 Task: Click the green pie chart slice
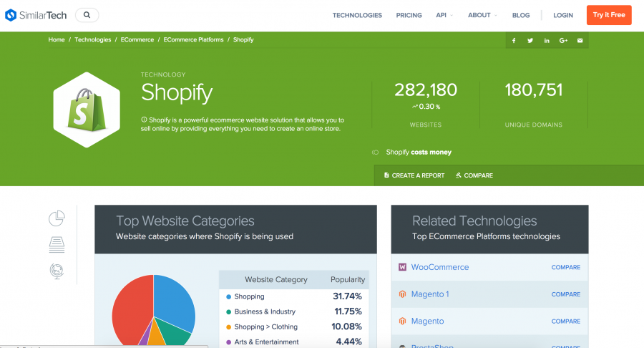tap(175, 332)
